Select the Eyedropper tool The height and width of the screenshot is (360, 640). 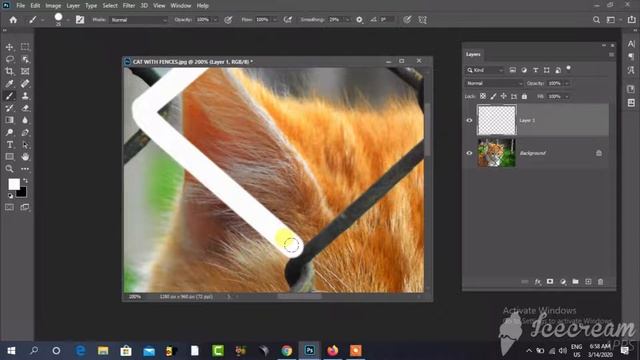[9, 84]
